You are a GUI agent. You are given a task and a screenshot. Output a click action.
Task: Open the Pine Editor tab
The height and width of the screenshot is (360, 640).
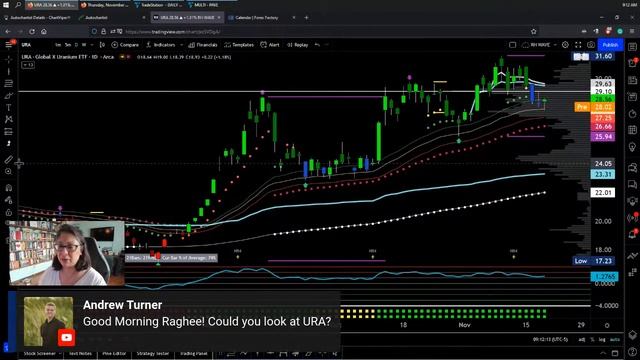(114, 353)
